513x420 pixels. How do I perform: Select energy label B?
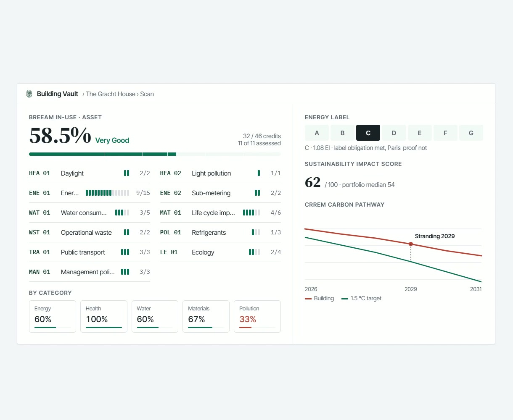(x=343, y=133)
